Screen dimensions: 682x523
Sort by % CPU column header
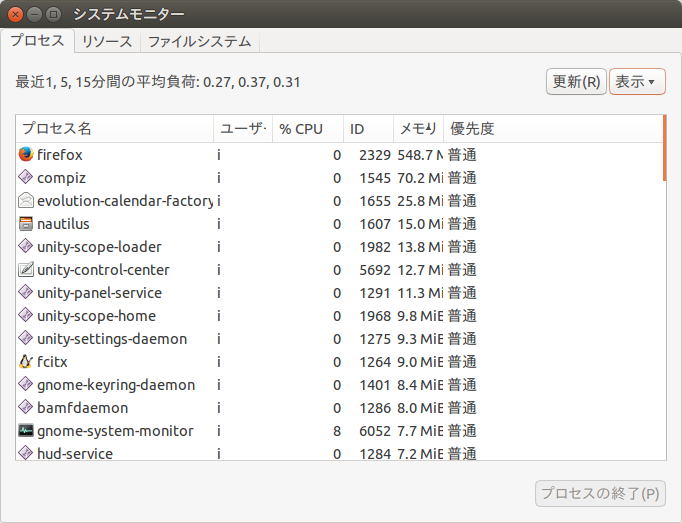pyautogui.click(x=308, y=129)
